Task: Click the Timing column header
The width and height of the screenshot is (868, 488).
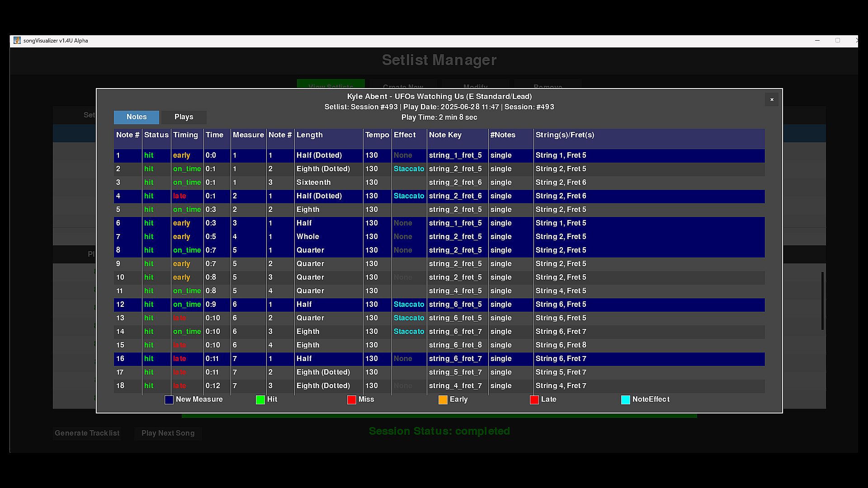Action: point(186,135)
